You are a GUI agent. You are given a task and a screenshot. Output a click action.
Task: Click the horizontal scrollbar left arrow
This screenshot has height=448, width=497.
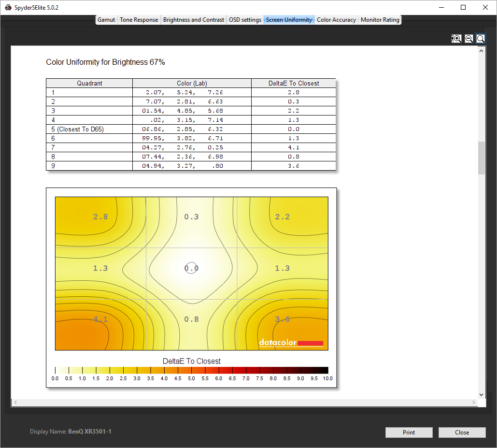click(15, 403)
